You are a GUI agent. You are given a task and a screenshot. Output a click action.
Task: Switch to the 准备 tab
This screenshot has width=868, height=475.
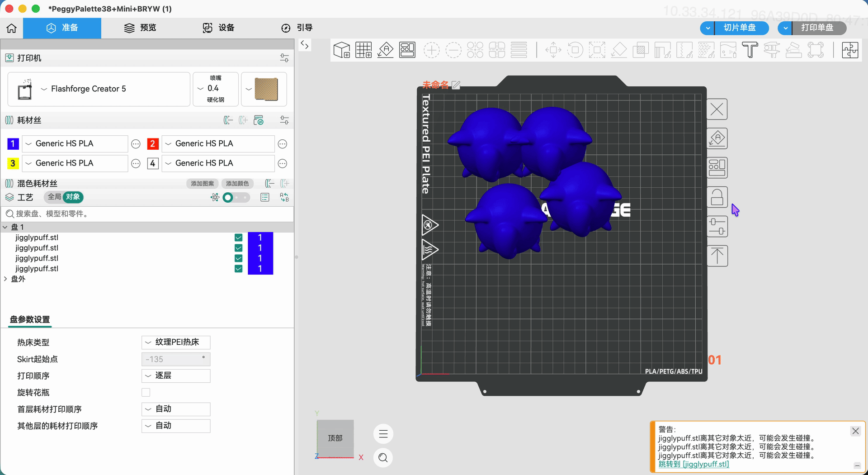click(62, 28)
